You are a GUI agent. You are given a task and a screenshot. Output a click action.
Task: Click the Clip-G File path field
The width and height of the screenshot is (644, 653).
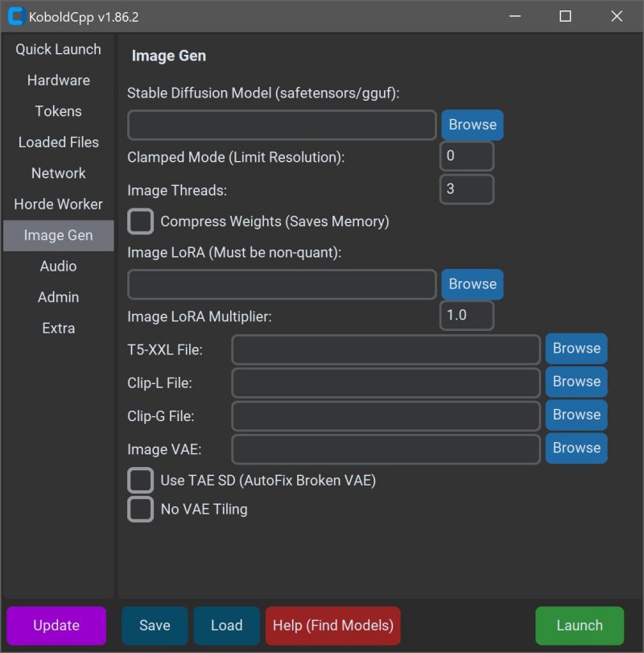click(x=386, y=416)
